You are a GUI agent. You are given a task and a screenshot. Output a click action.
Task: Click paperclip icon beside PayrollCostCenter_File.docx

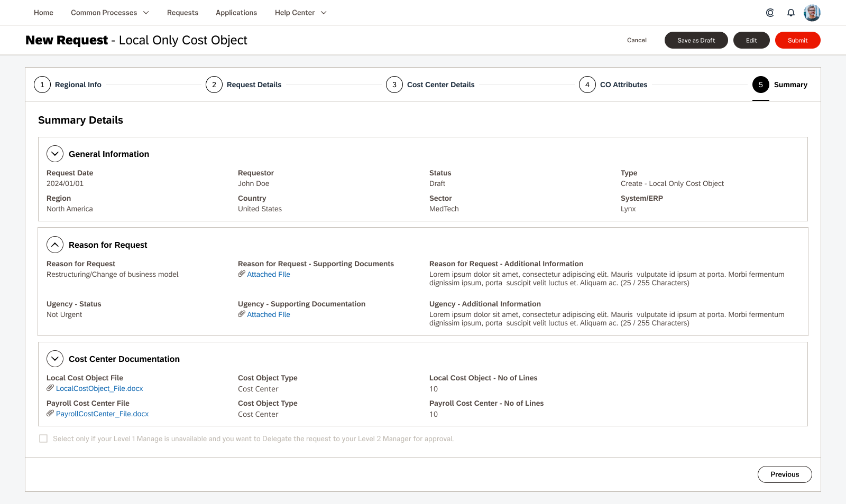(x=50, y=414)
